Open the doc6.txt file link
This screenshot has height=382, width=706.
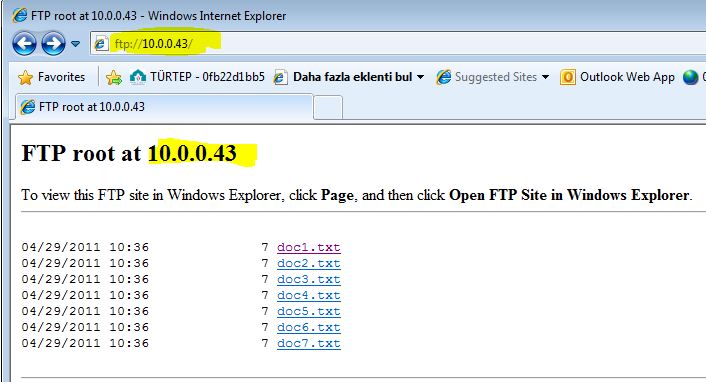(x=308, y=327)
